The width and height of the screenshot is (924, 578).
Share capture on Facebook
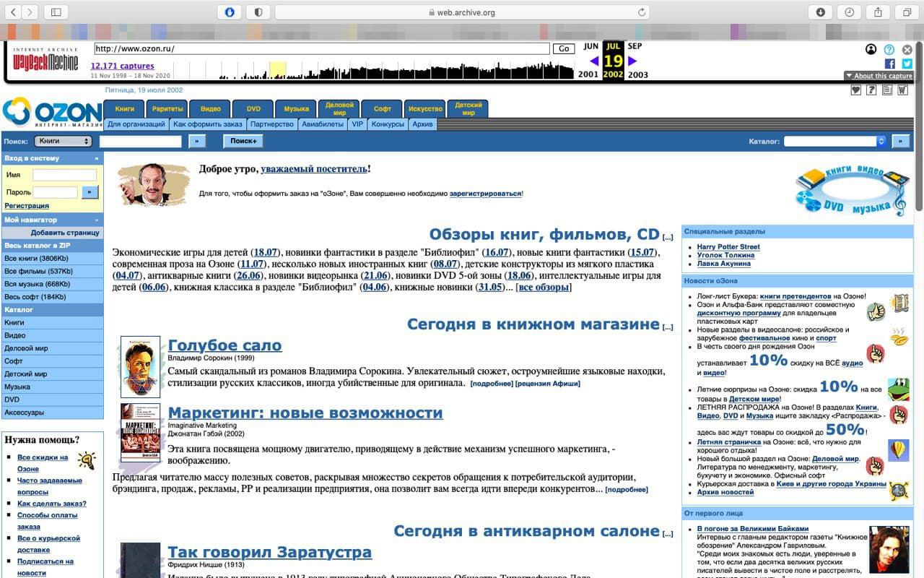(889, 64)
